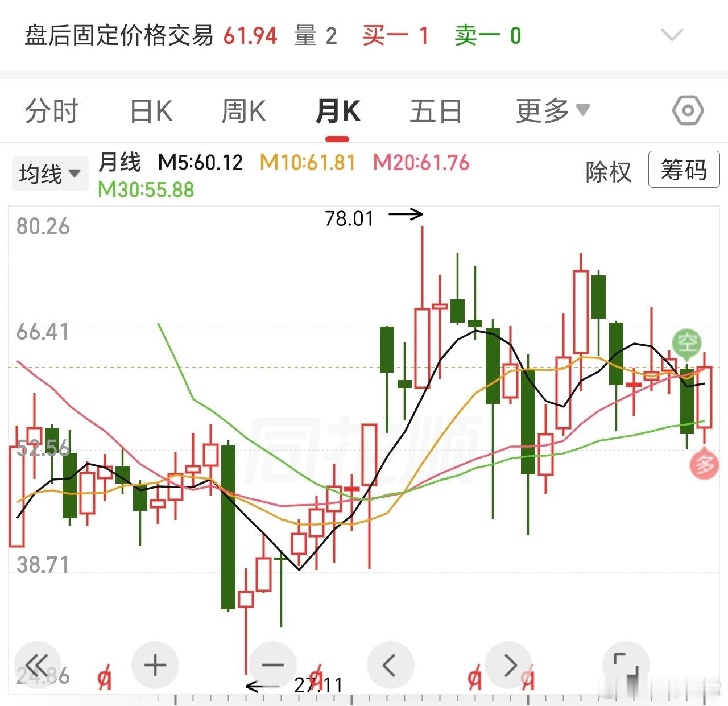Tap the 除权 adjustment option
This screenshot has height=706, width=728.
click(x=609, y=171)
